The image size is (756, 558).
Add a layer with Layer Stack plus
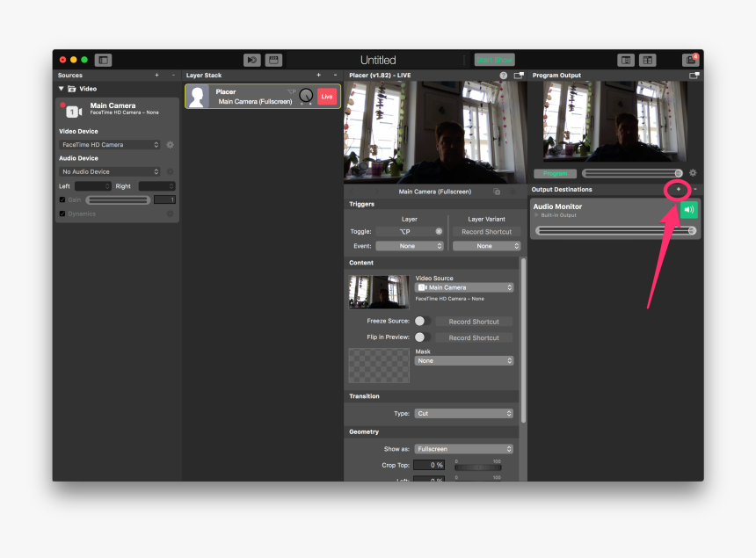pyautogui.click(x=319, y=76)
